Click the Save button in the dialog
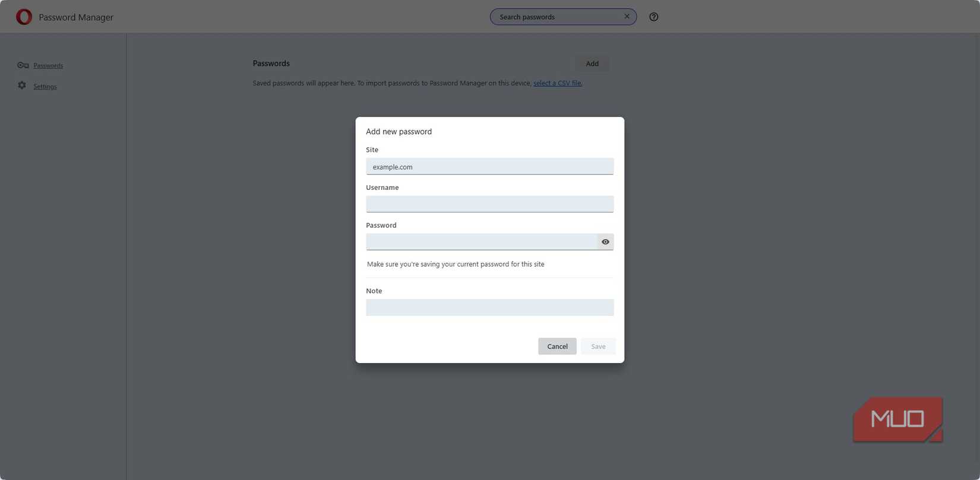The image size is (980, 480). click(598, 347)
